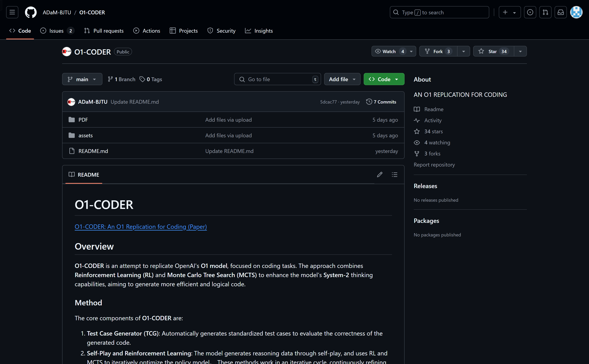The image size is (589, 364).
Task: Edit README with the pencil icon
Action: click(379, 175)
